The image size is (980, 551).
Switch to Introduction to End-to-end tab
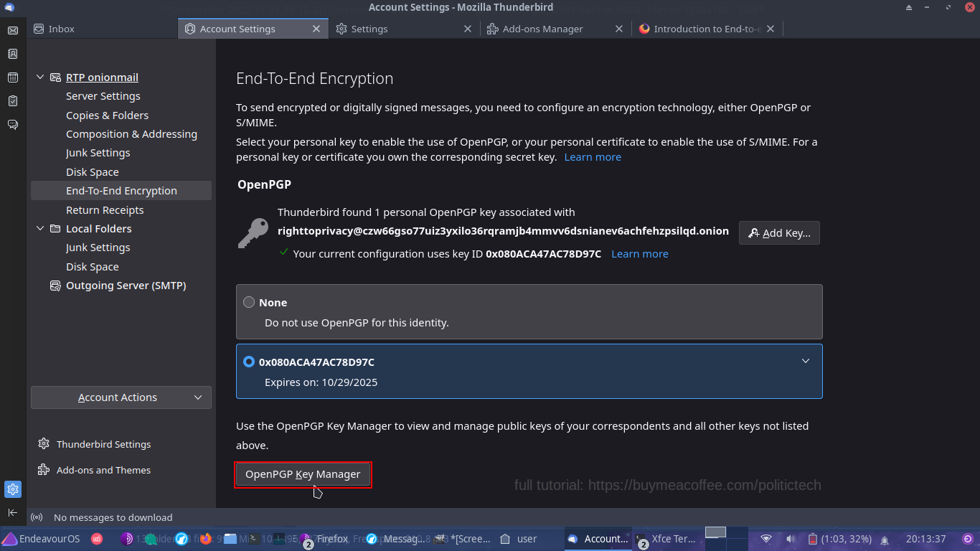point(707,29)
